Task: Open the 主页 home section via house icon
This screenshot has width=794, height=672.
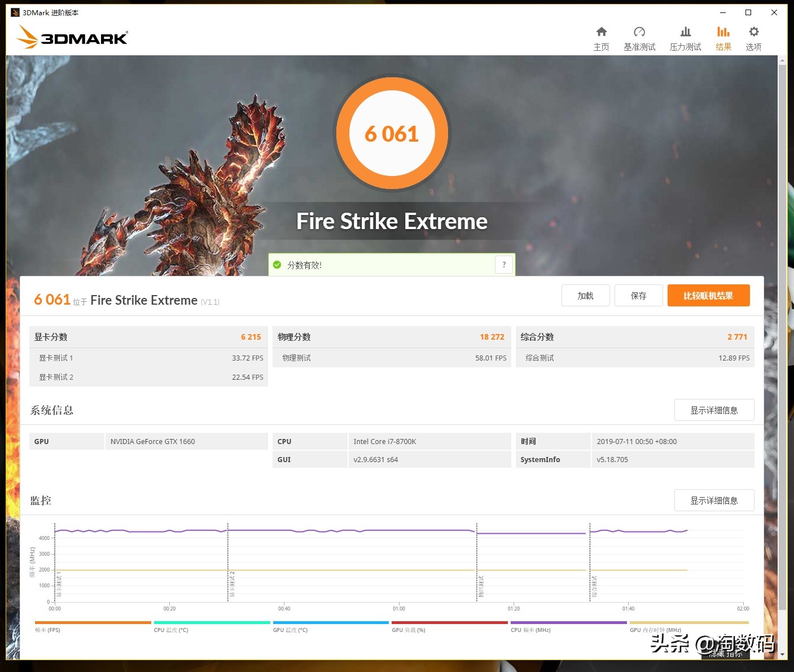Action: [x=601, y=37]
